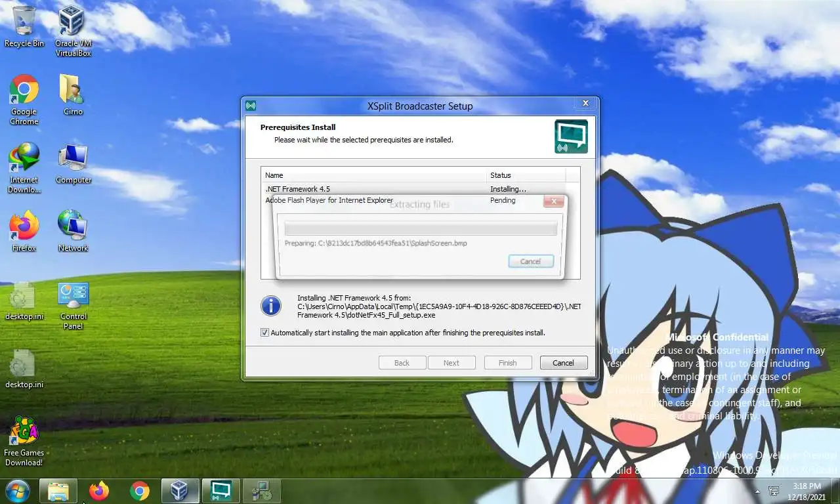Close the XSplit Broadcaster Setup window
The height and width of the screenshot is (504, 840).
click(585, 104)
